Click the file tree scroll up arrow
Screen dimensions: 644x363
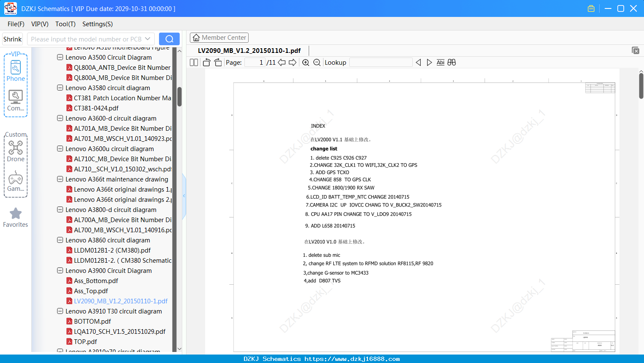(x=179, y=51)
